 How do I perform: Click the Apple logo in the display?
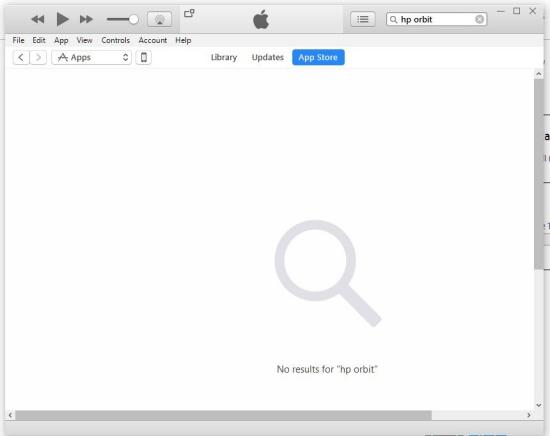[261, 19]
